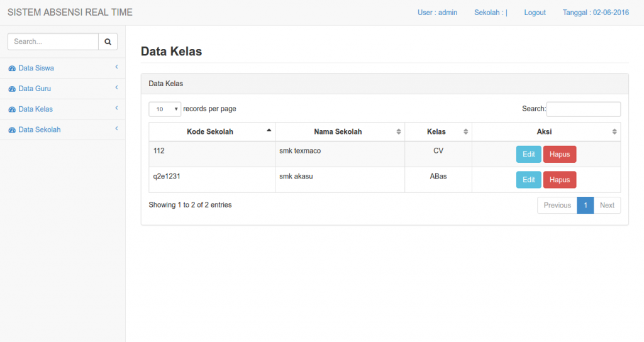Click the dashboard icon beside Data Sekolah
This screenshot has width=644, height=342.
[12, 130]
